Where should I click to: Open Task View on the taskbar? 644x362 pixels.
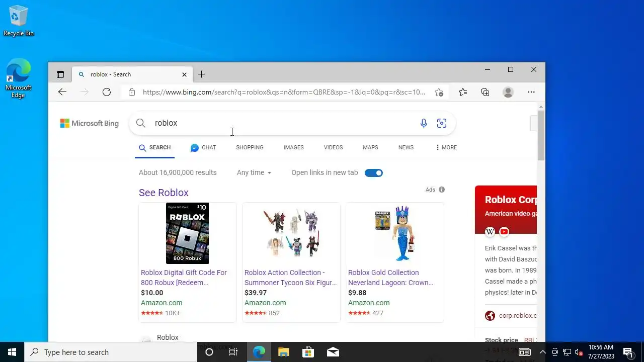233,352
